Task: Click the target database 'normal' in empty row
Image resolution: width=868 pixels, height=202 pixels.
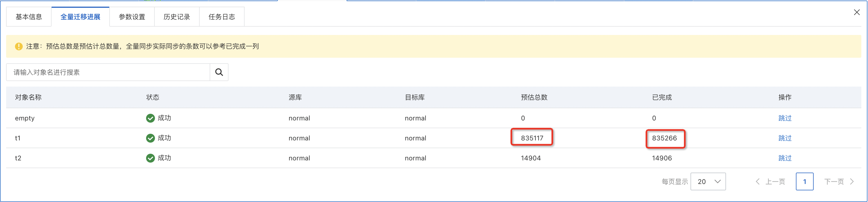Action: pyautogui.click(x=415, y=118)
